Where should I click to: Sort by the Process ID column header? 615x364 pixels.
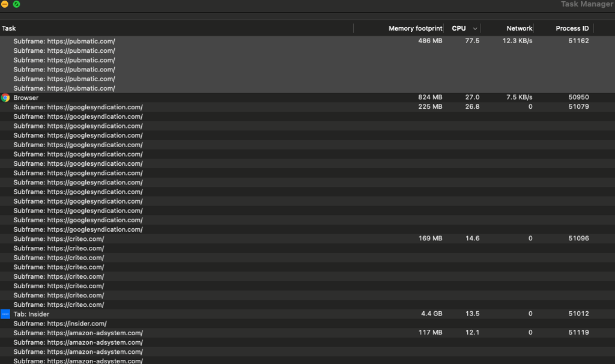pos(572,28)
